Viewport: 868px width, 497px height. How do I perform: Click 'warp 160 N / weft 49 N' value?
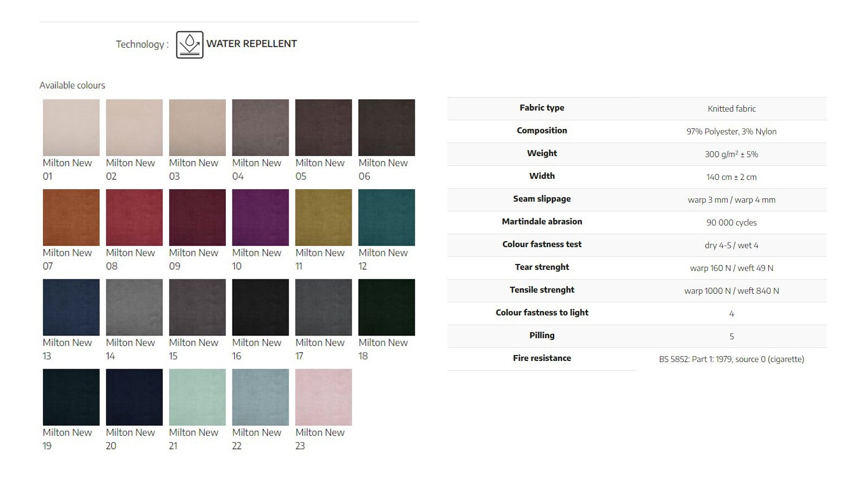click(x=731, y=268)
